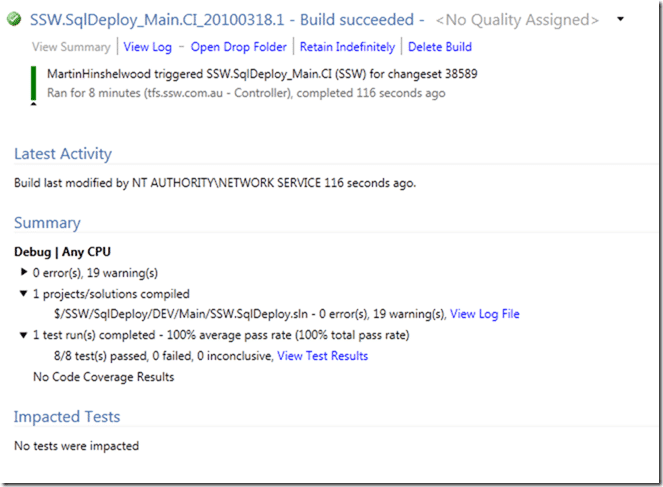Open the View Log link
663x487 pixels.
(x=148, y=47)
